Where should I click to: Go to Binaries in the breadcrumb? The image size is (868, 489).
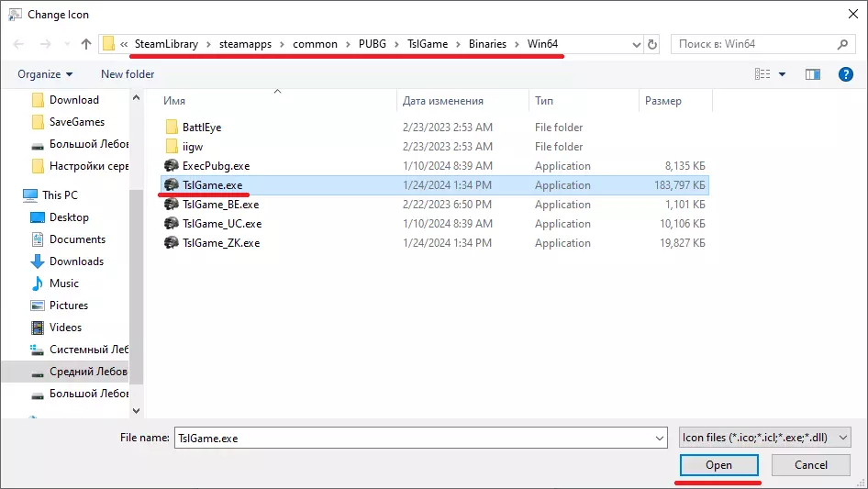pos(487,44)
